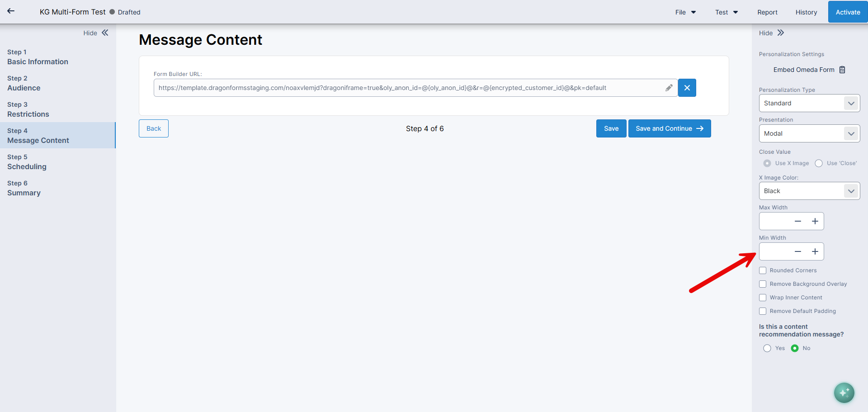The height and width of the screenshot is (412, 868).
Task: Open the File menu dropdown
Action: 685,12
